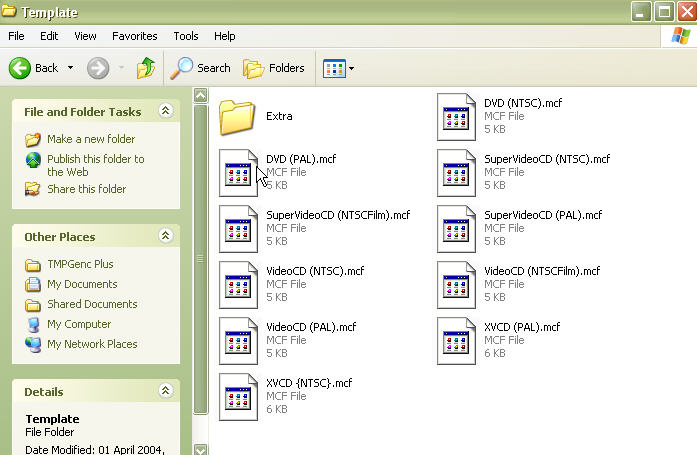697x455 pixels.
Task: Open the File menu
Action: coord(16,36)
